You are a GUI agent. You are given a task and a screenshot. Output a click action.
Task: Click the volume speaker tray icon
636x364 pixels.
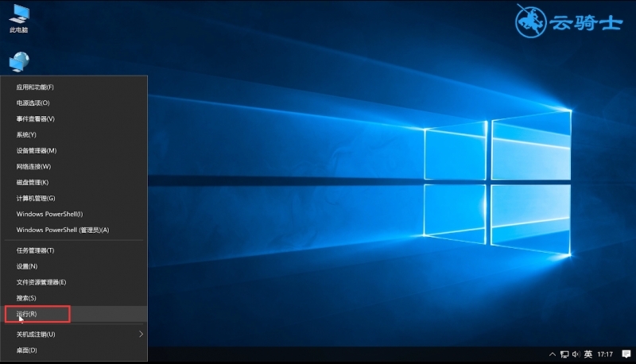click(x=576, y=354)
